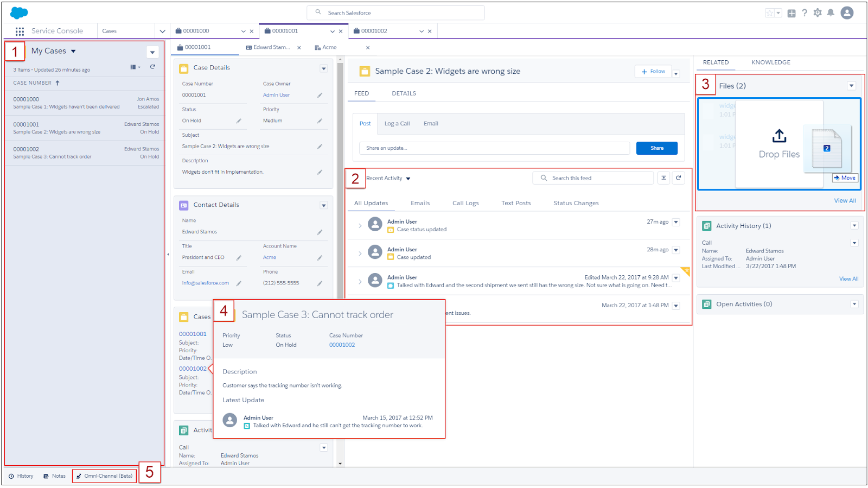Open the Open Activities dropdown menu
The image size is (868, 488).
tap(854, 305)
